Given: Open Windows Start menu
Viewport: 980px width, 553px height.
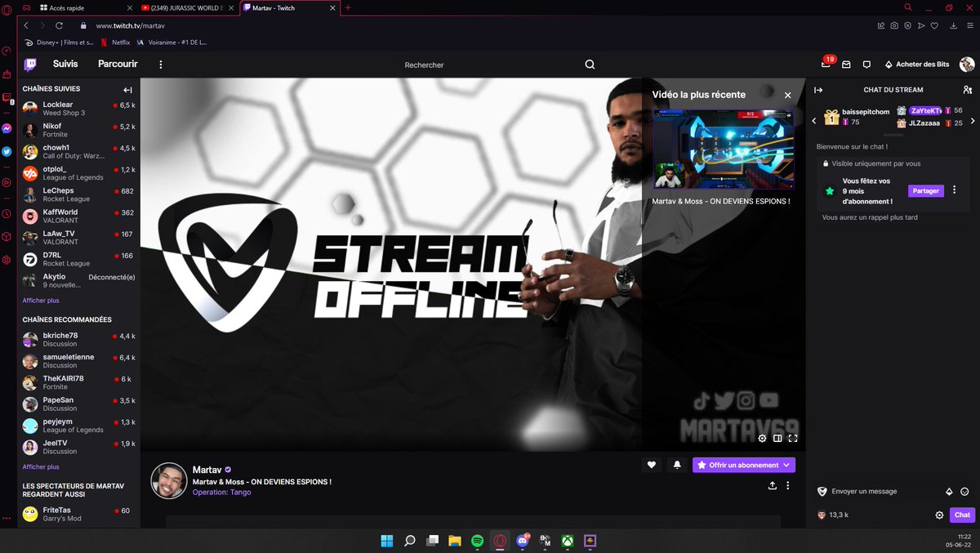Looking at the screenshot, I should (x=386, y=541).
